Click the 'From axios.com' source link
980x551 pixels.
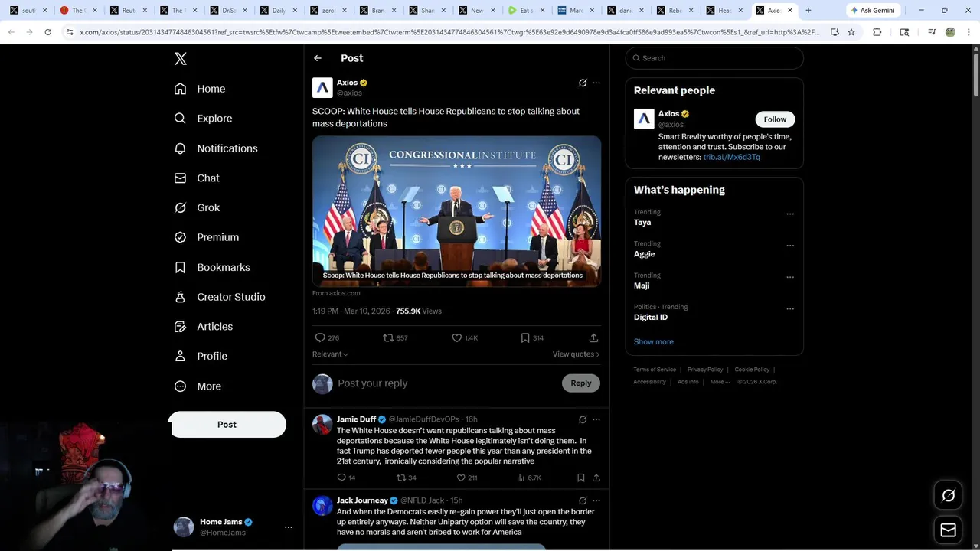[336, 293]
